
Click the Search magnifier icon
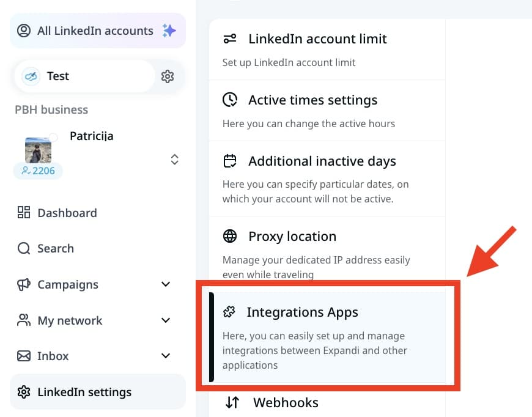click(24, 248)
